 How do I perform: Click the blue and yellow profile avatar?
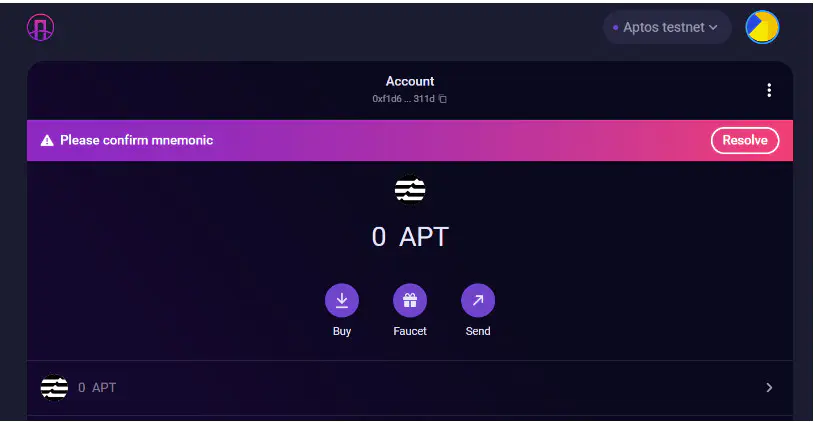762,28
